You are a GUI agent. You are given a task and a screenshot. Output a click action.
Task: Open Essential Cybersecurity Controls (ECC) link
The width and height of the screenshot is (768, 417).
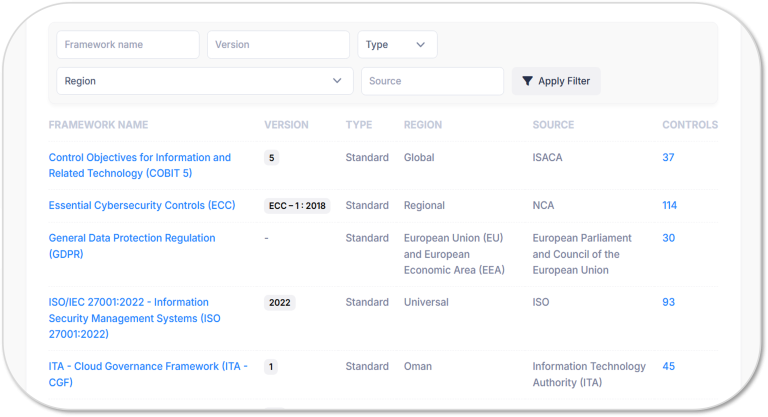pyautogui.click(x=142, y=205)
